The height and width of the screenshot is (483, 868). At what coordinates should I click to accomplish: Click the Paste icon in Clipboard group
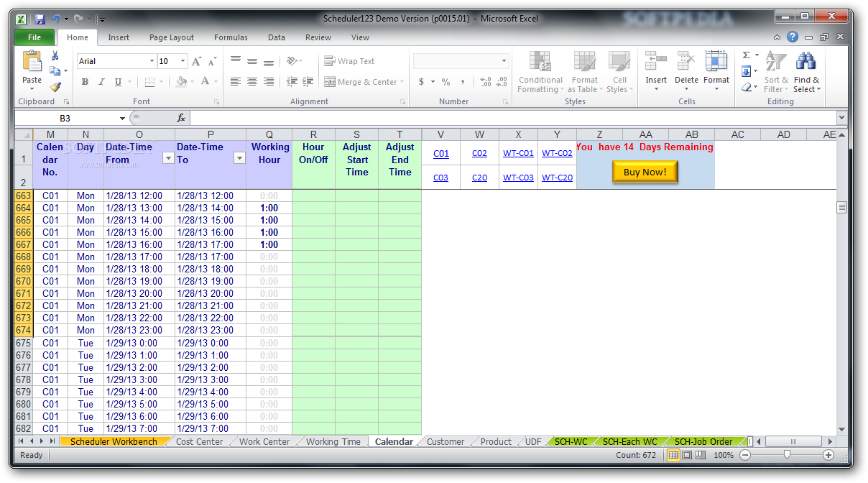(32, 62)
